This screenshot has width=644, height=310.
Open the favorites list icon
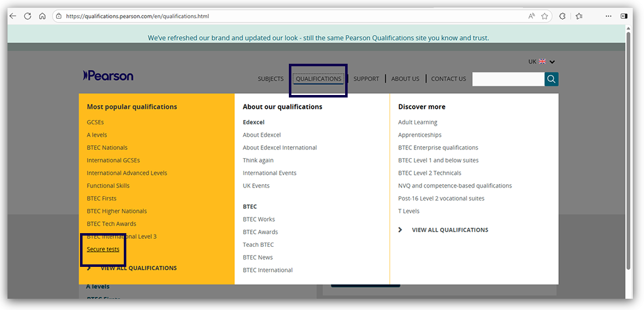pos(579,16)
